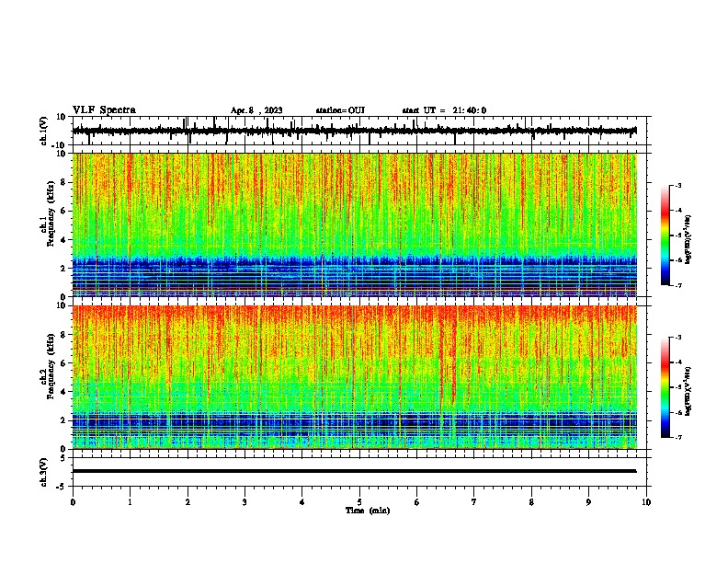Click time axis tick label "2"
The width and height of the screenshot is (728, 563).
pyautogui.click(x=188, y=502)
